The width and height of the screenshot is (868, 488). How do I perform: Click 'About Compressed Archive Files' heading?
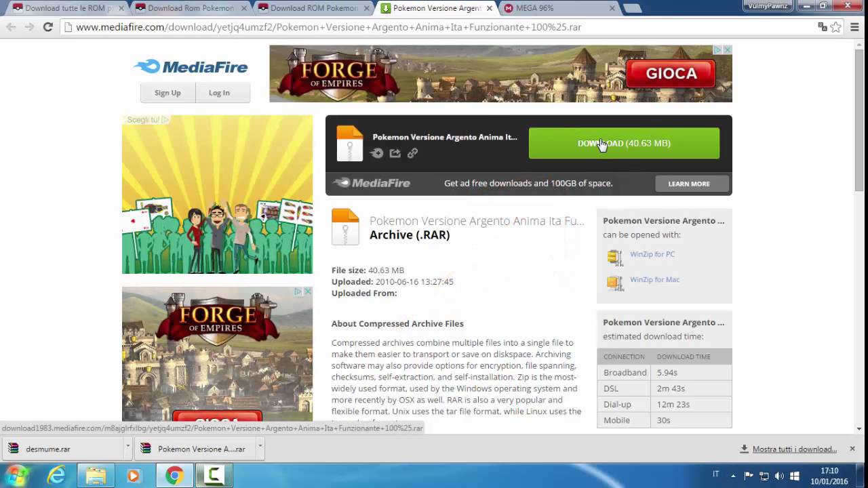[397, 324]
